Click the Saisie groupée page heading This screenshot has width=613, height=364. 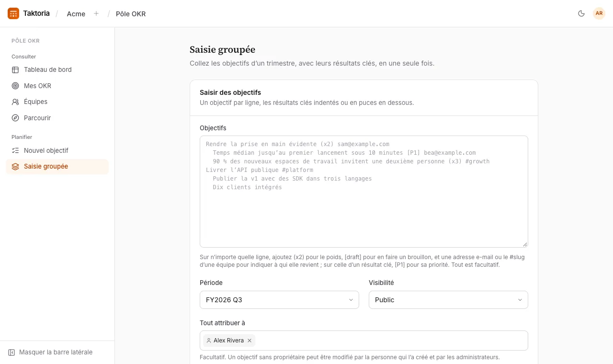[222, 50]
